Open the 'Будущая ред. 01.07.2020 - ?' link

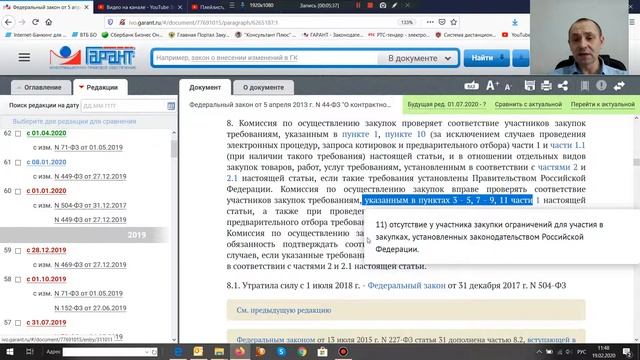click(447, 104)
